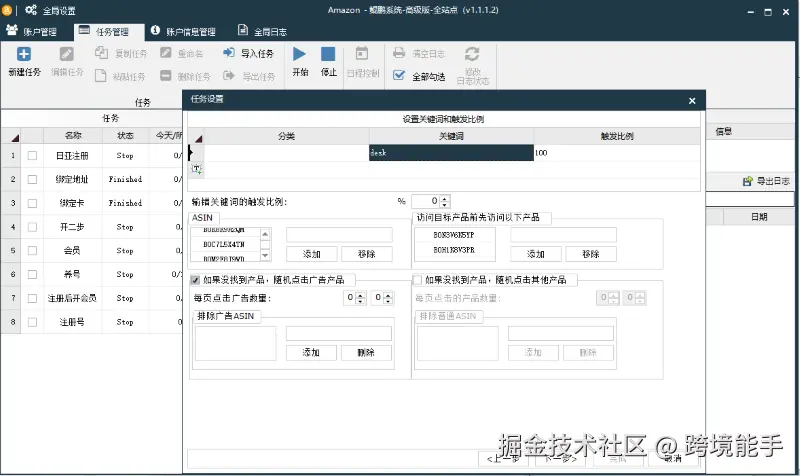This screenshot has height=476, width=800.
Task: Click the 删除任务 delete task icon
Action: [165, 76]
